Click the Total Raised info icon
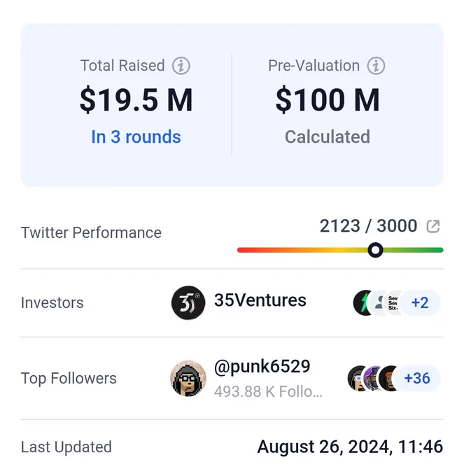The image size is (464, 476). 181,66
